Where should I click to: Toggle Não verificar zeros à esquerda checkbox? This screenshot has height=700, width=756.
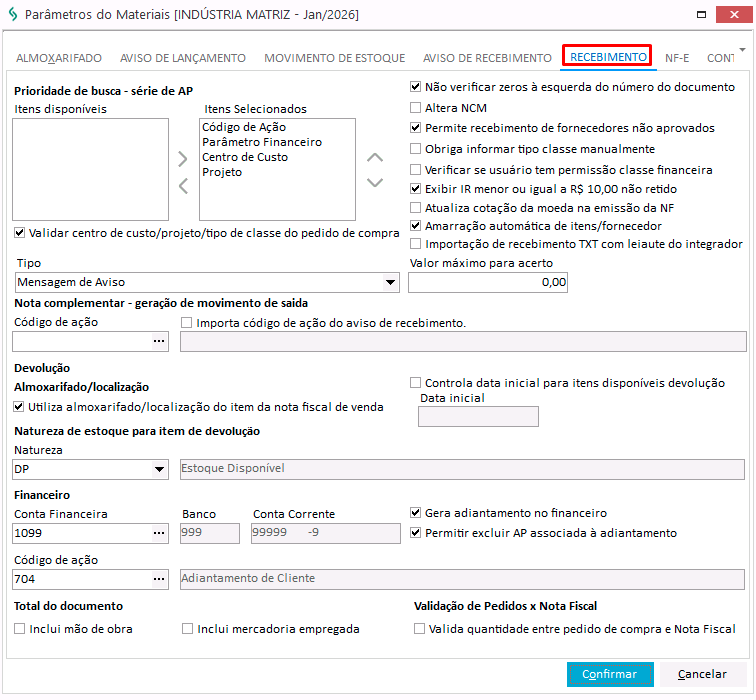point(415,87)
